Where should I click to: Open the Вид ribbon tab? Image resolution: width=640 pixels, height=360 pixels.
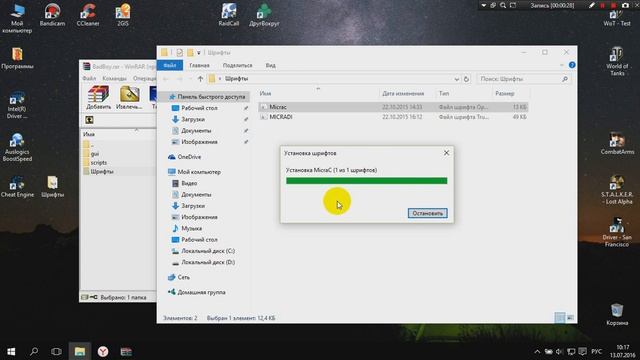[x=270, y=65]
